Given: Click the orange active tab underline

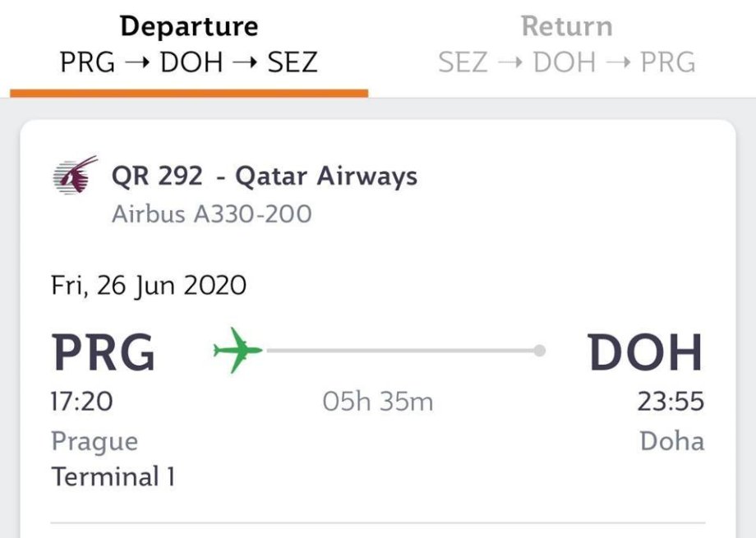Looking at the screenshot, I should 189,93.
